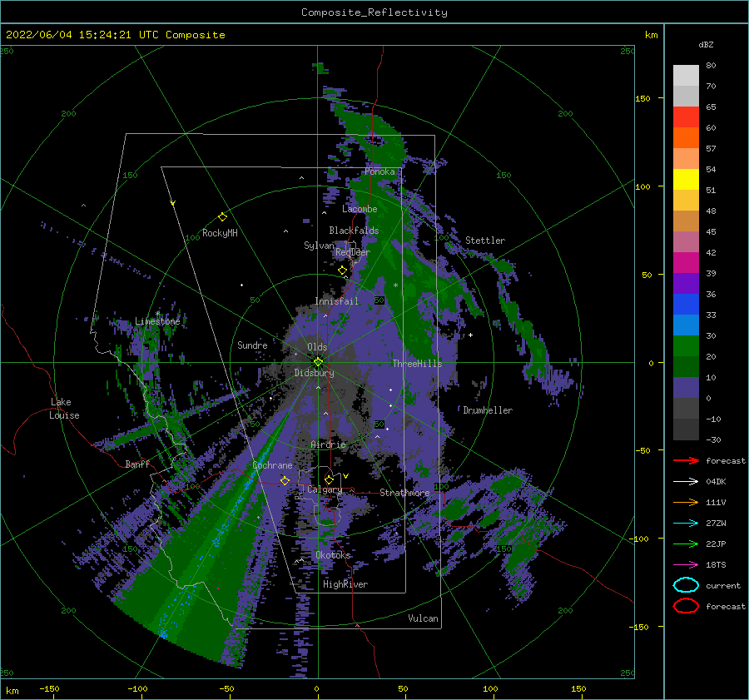Click the green 22JP arrow icon
This screenshot has width=749, height=700.
[686, 544]
